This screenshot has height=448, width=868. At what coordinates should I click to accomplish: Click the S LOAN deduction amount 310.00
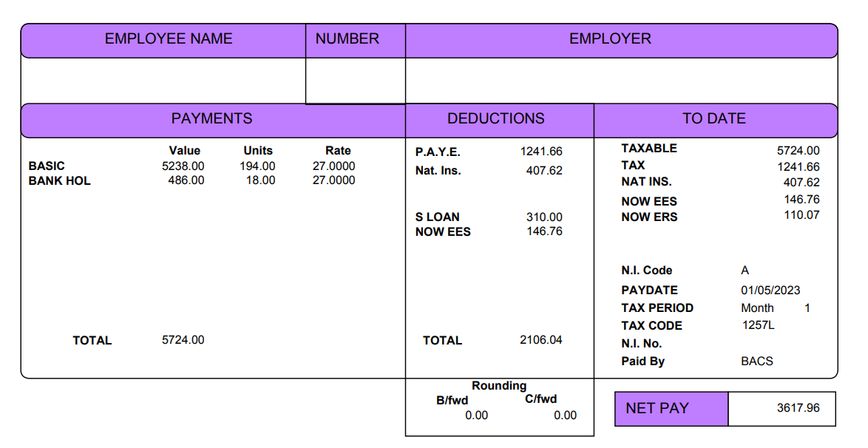click(544, 217)
